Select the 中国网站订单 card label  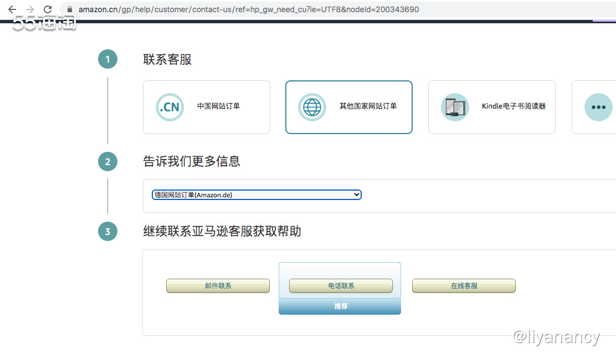click(x=218, y=106)
